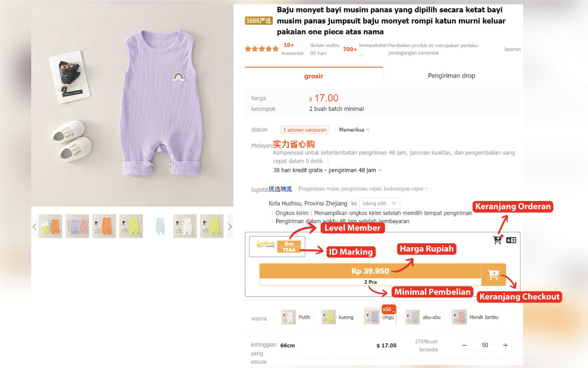Decrease quantity with the minus button
The width and height of the screenshot is (588, 368).
464,345
